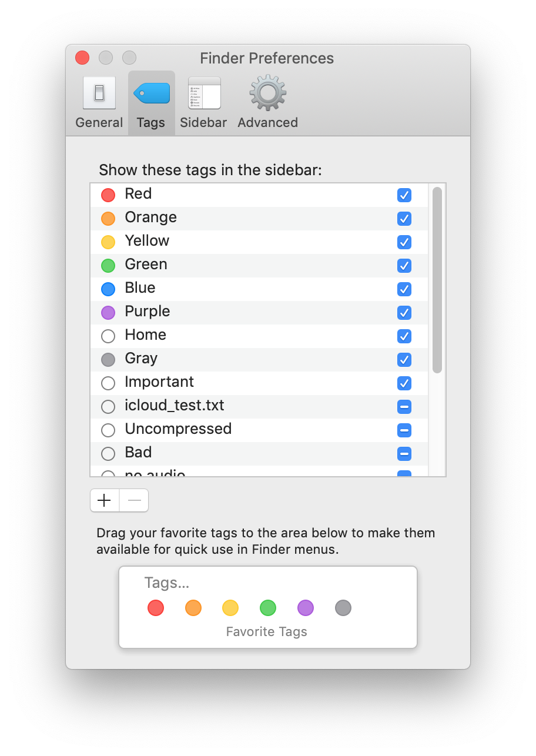This screenshot has height=756, width=536.
Task: Click the Gray tag color circle
Action: [108, 359]
